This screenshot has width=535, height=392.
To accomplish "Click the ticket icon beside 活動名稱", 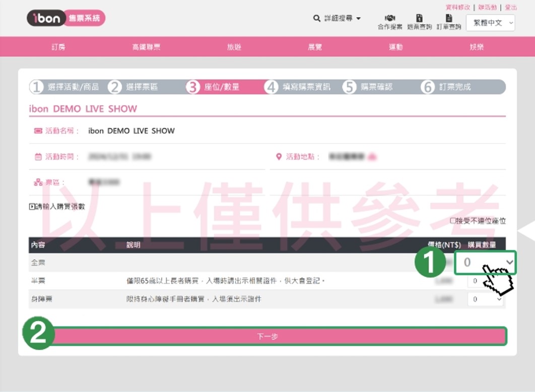I will pyautogui.click(x=38, y=131).
